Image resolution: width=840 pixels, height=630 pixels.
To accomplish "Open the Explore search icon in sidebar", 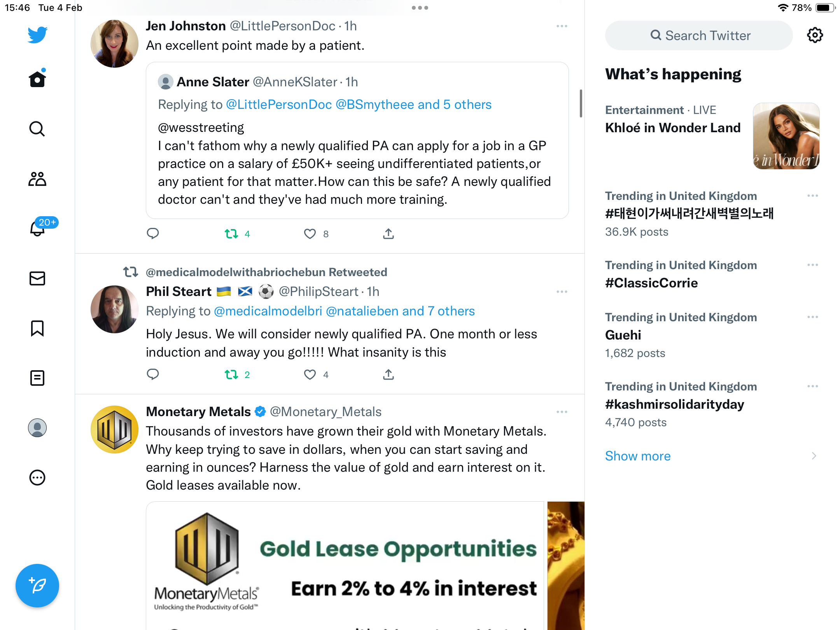I will [37, 129].
